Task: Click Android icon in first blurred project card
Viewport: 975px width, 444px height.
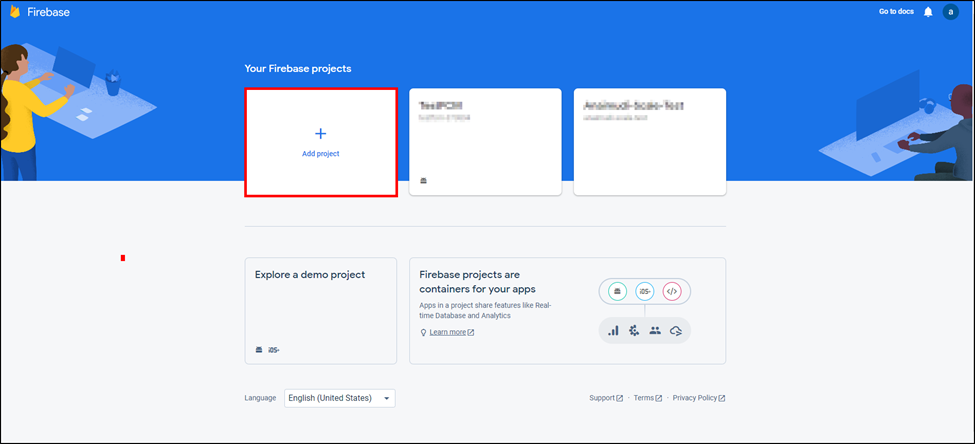Action: click(x=424, y=181)
